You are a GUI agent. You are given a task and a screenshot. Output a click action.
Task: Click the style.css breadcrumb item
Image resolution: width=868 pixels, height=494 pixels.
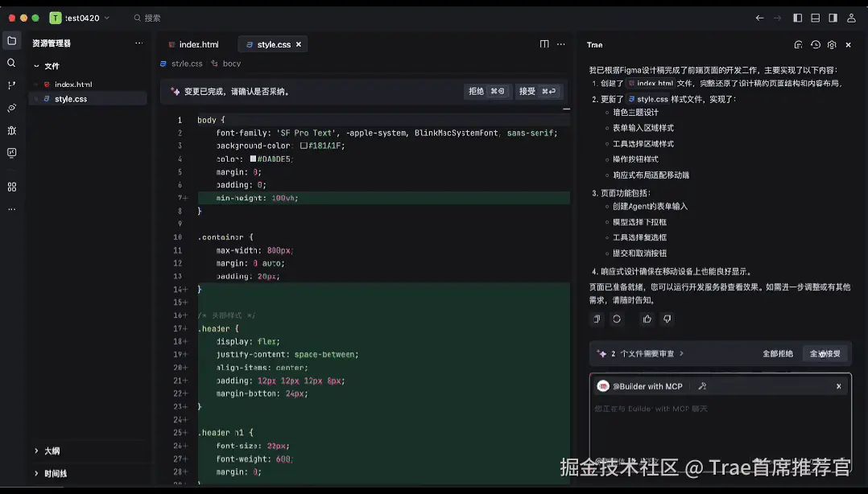click(x=182, y=64)
